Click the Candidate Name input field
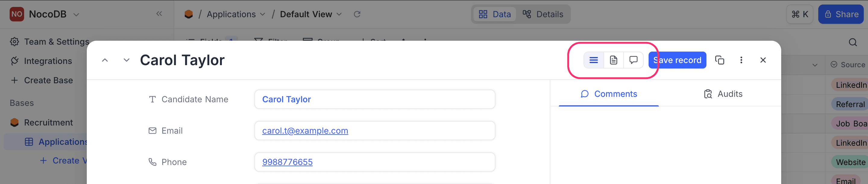 tap(374, 100)
